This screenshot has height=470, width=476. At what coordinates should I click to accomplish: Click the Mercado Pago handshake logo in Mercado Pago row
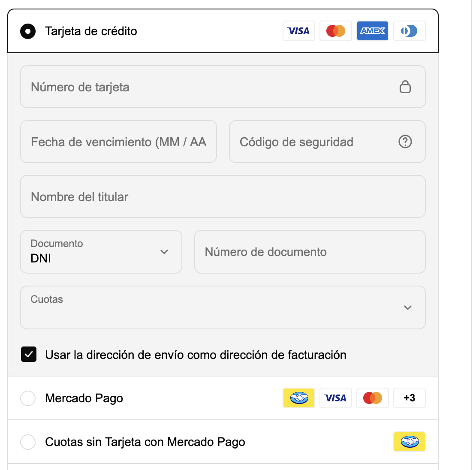[x=299, y=398]
